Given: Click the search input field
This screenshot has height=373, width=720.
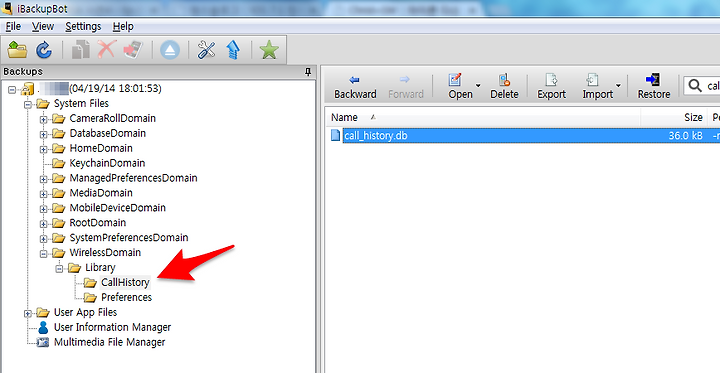Looking at the screenshot, I should point(702,85).
